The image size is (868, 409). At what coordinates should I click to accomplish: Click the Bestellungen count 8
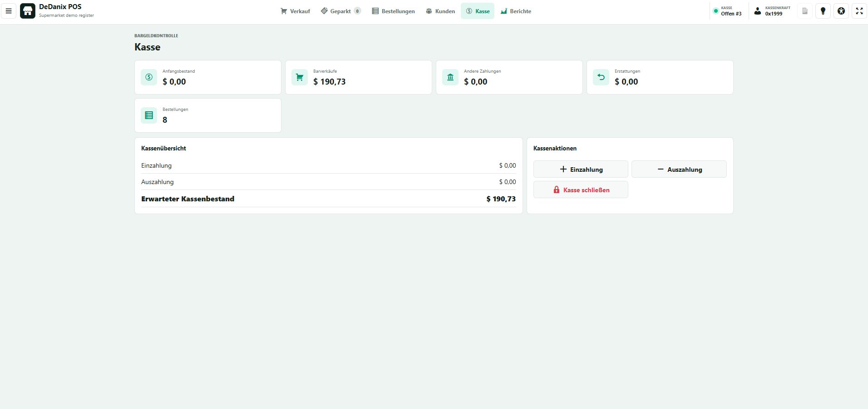point(165,120)
